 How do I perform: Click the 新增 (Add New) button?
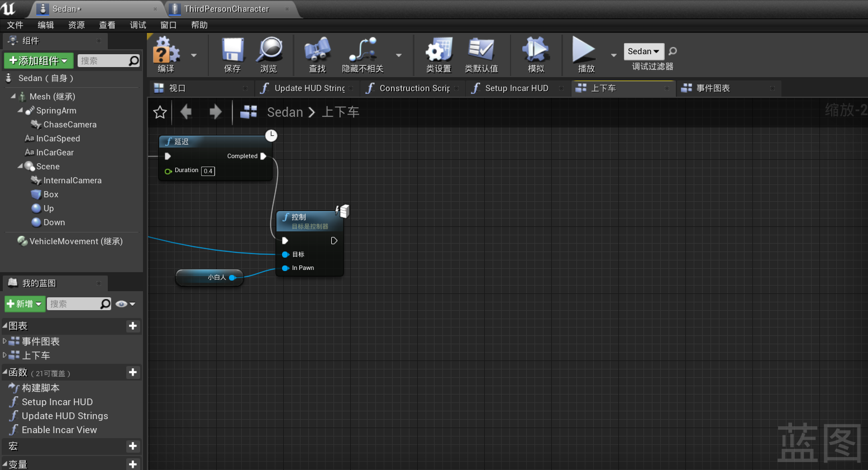coord(25,304)
